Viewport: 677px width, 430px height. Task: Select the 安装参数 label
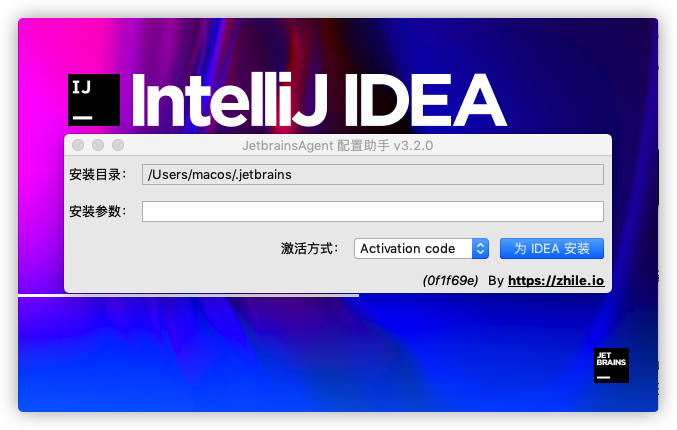(x=98, y=211)
